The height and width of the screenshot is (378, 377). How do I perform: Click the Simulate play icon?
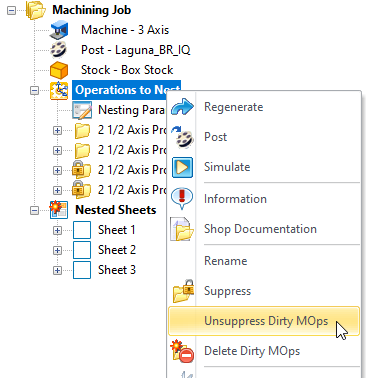tap(182, 167)
